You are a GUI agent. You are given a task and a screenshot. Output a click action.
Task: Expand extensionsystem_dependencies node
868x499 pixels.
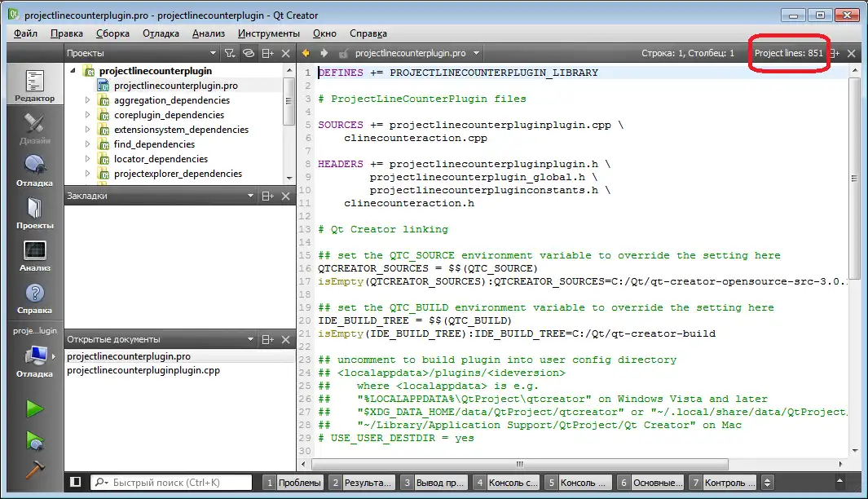(87, 130)
